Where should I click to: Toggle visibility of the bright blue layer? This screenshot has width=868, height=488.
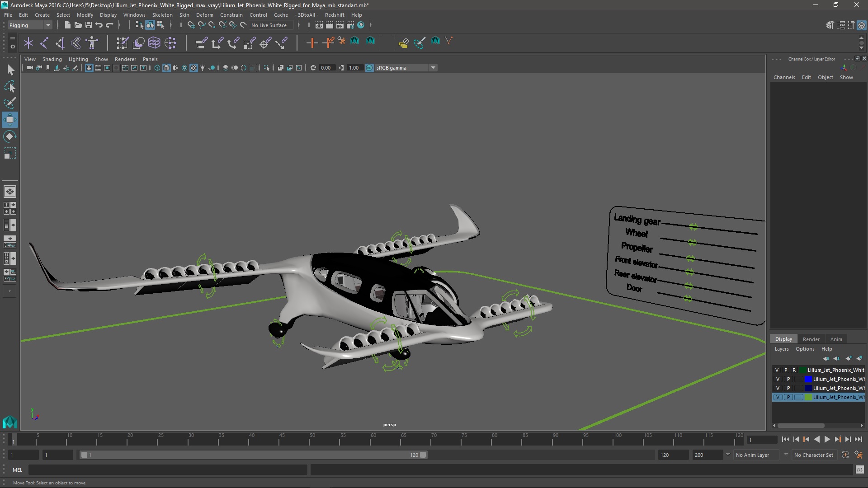coord(778,379)
